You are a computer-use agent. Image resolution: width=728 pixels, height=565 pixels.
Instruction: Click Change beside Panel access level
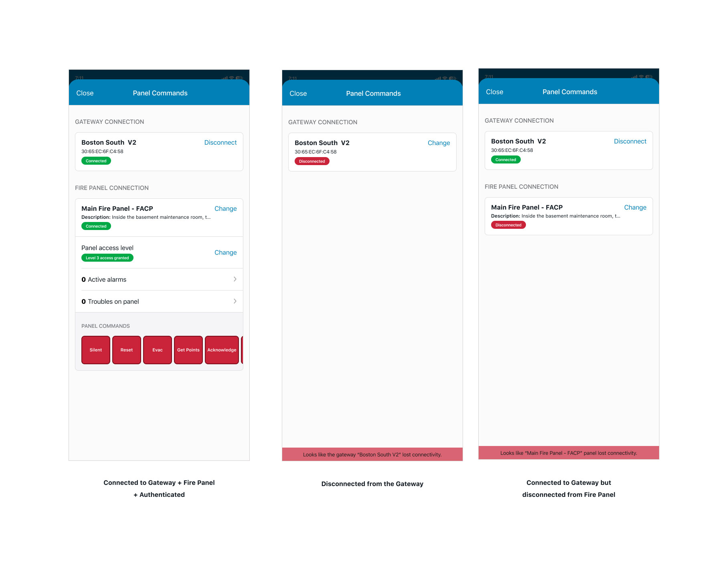tap(225, 252)
